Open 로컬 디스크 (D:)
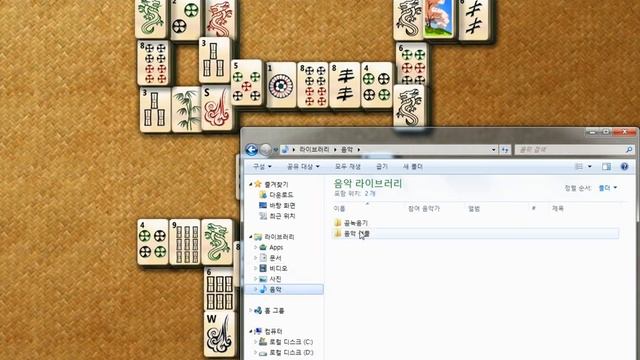This screenshot has width=640, height=360. [291, 352]
